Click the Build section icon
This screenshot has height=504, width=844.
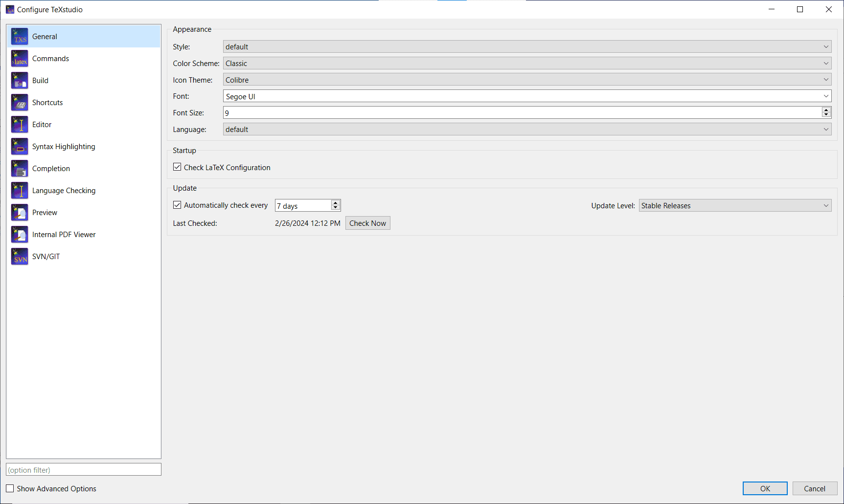[20, 81]
